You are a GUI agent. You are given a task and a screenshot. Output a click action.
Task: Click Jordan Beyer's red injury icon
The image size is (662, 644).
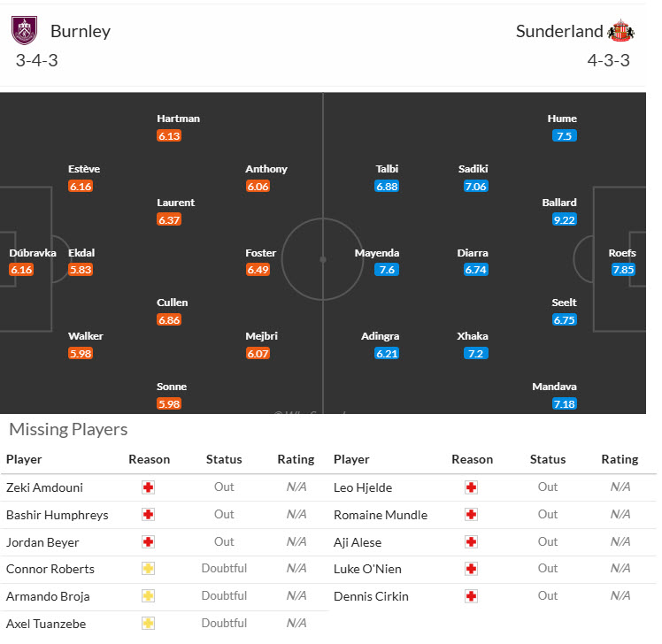[x=149, y=542]
